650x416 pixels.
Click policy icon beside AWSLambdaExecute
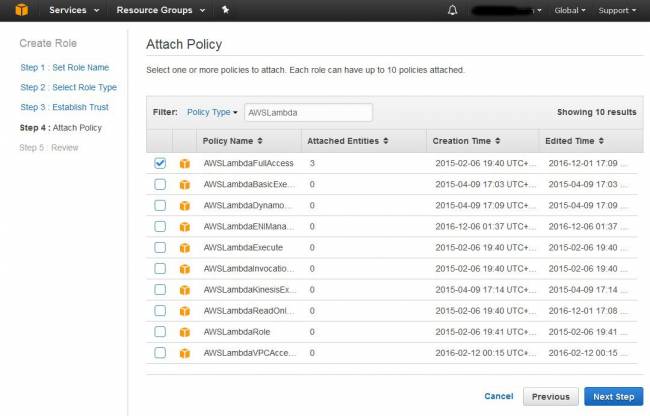pyautogui.click(x=184, y=247)
